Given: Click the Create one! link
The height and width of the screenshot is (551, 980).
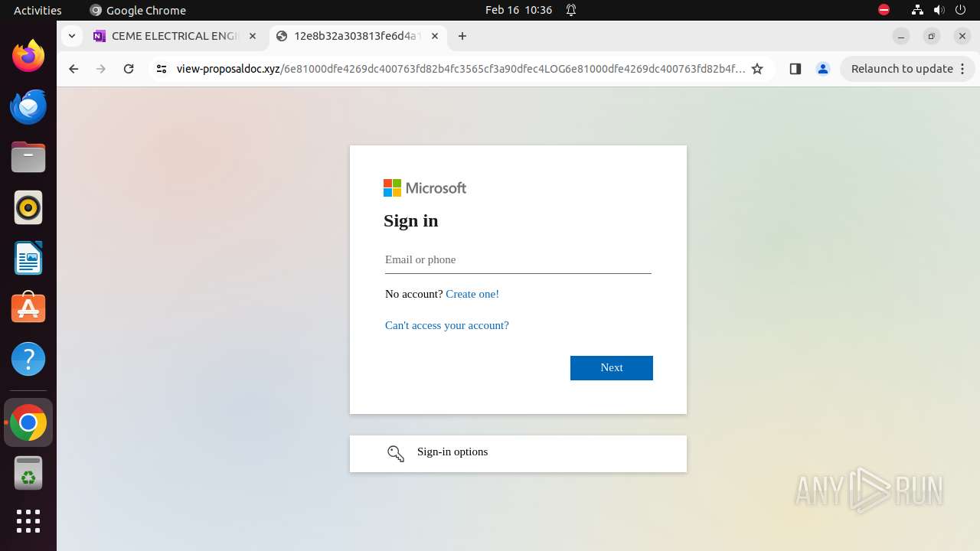Looking at the screenshot, I should (x=472, y=294).
